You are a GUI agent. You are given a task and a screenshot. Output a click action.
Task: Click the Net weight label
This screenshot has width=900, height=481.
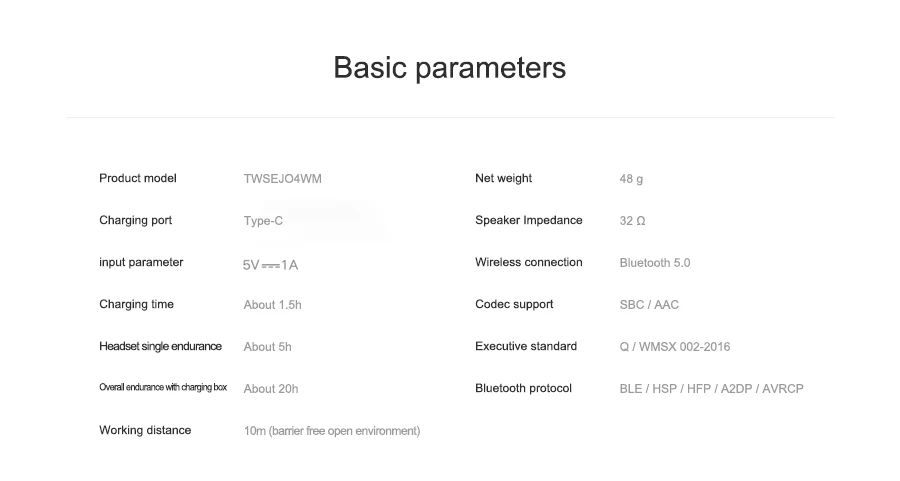(x=503, y=179)
